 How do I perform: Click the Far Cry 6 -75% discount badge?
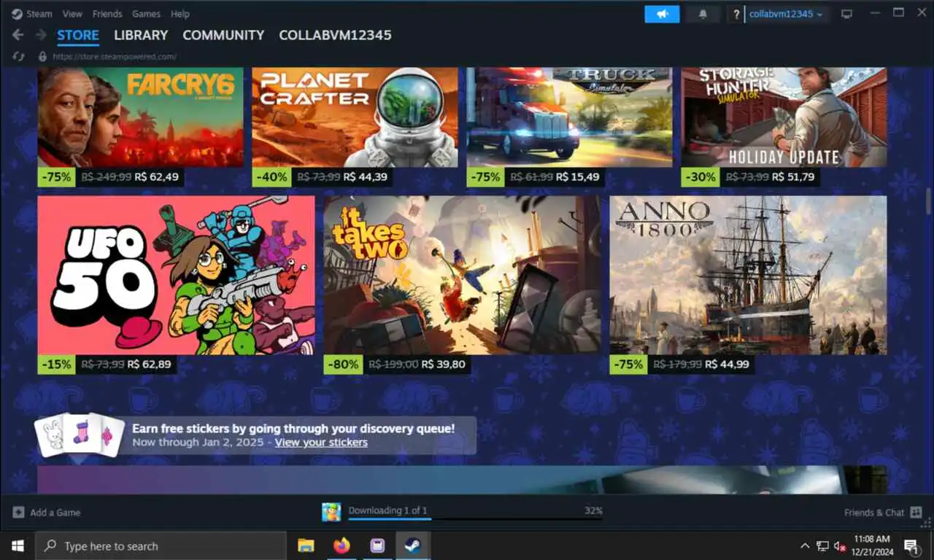[x=56, y=177]
